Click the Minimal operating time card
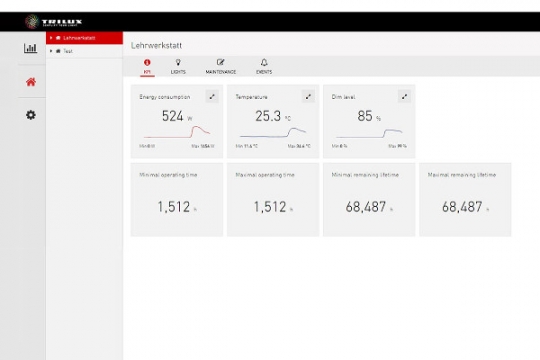 (x=177, y=200)
